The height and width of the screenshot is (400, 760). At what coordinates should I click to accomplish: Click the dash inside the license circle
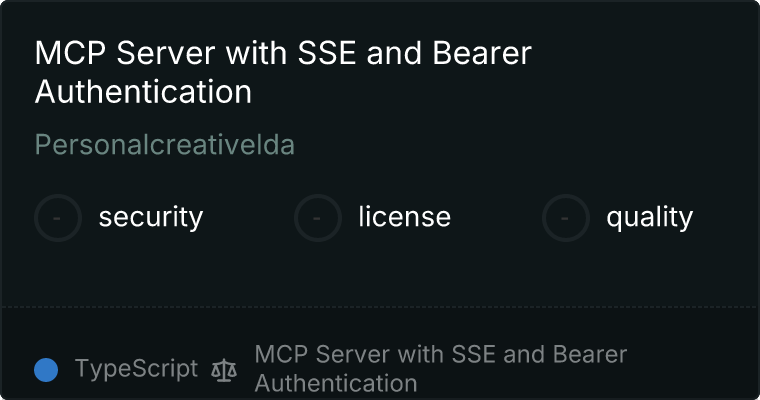pyautogui.click(x=318, y=217)
